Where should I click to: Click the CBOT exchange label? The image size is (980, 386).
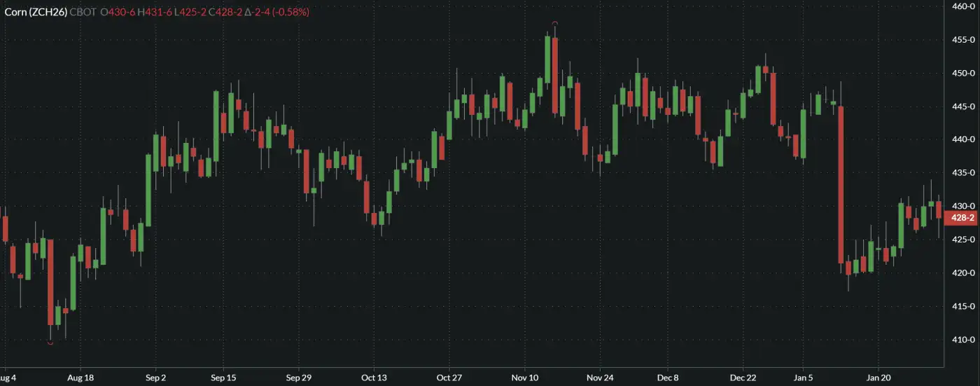[83, 13]
